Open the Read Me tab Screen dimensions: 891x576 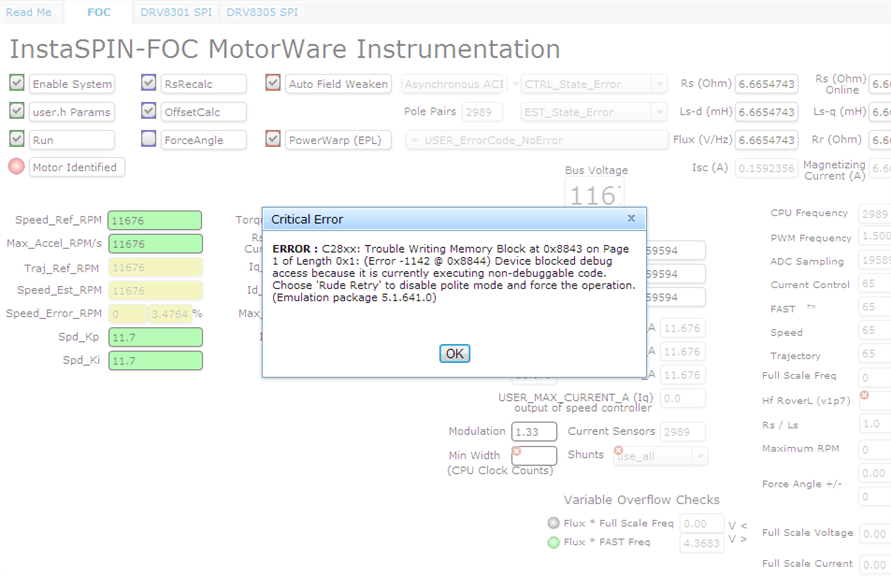(29, 12)
